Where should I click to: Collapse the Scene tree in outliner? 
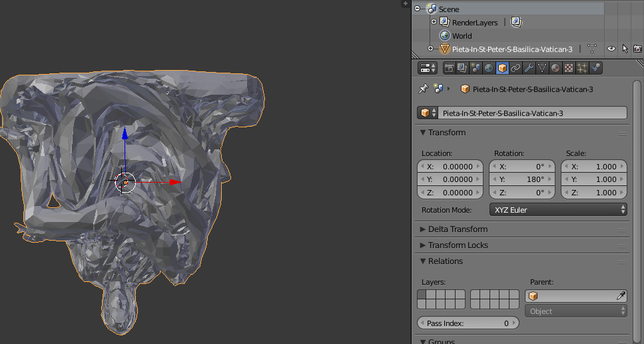pyautogui.click(x=418, y=8)
